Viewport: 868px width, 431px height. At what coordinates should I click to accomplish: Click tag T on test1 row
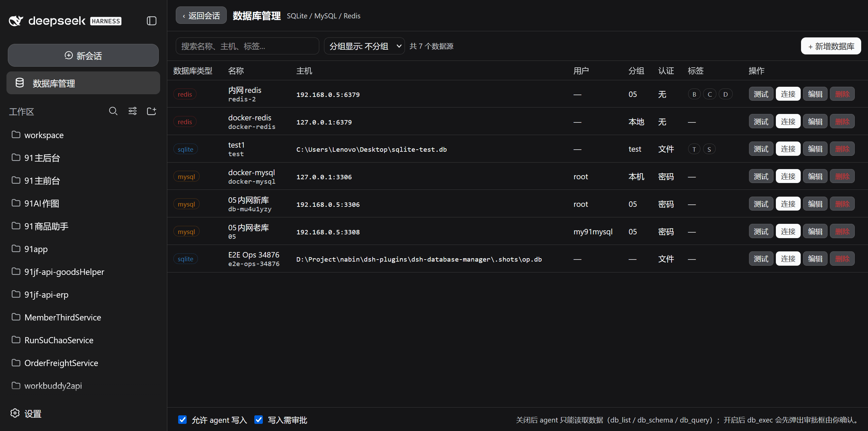coord(694,149)
